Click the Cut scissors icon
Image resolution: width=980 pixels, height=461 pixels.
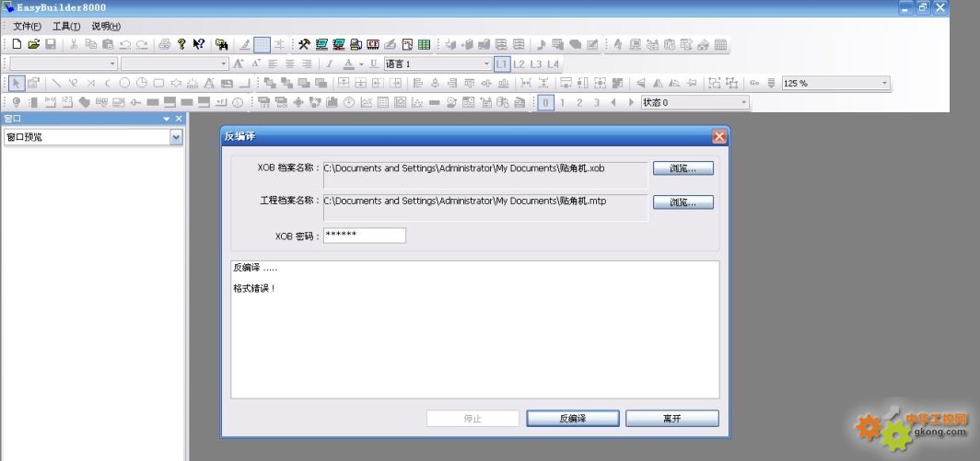point(74,44)
